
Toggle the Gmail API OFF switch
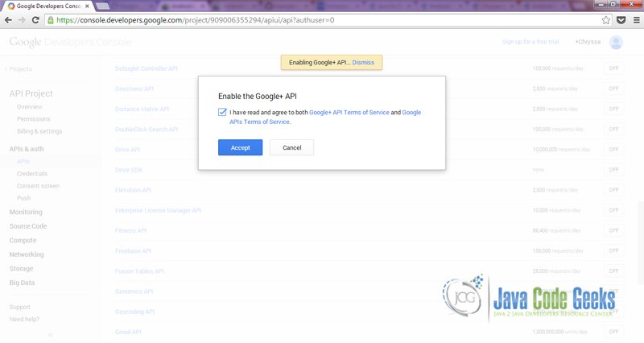click(x=613, y=332)
